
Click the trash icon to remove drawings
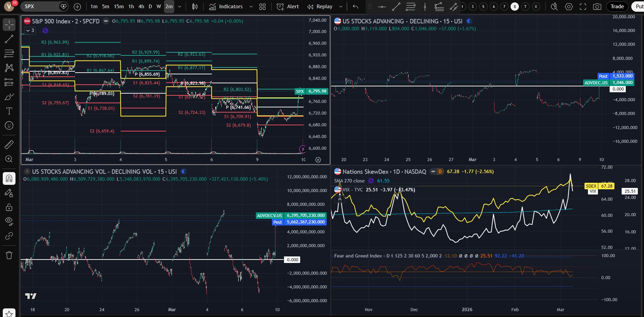point(9,255)
